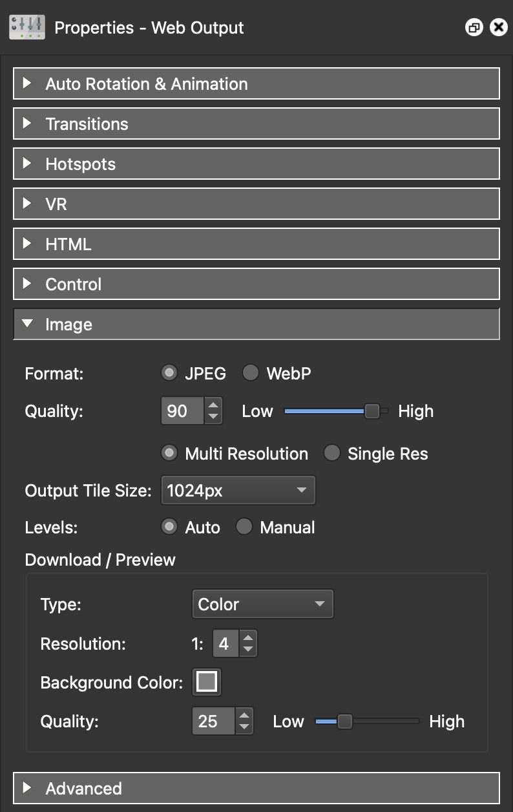Open the Download/Preview Type dropdown

tap(262, 604)
